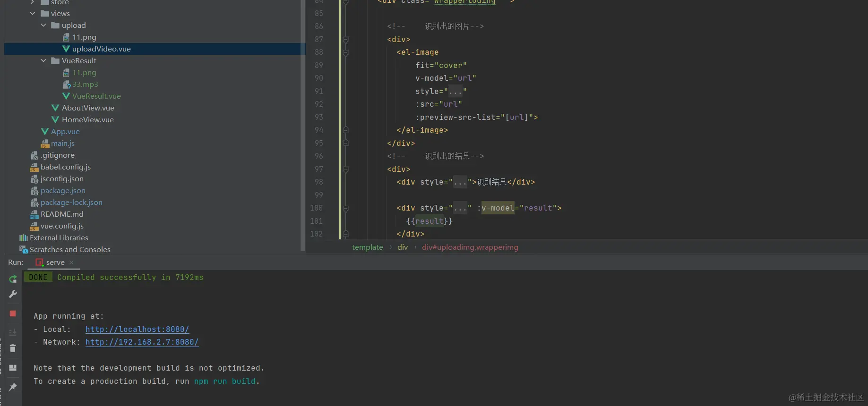Open .gitignore file
The height and width of the screenshot is (406, 868).
tap(57, 155)
